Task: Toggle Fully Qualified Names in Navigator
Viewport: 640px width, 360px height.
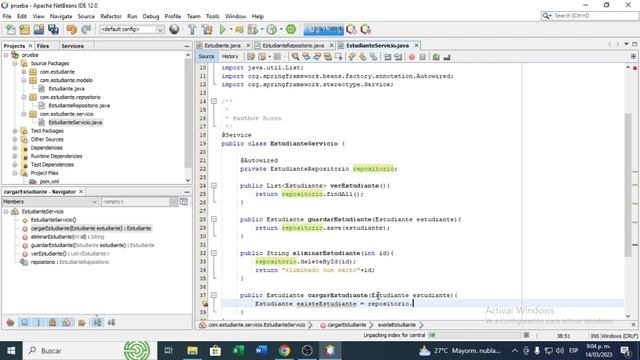Action: click(x=82, y=322)
